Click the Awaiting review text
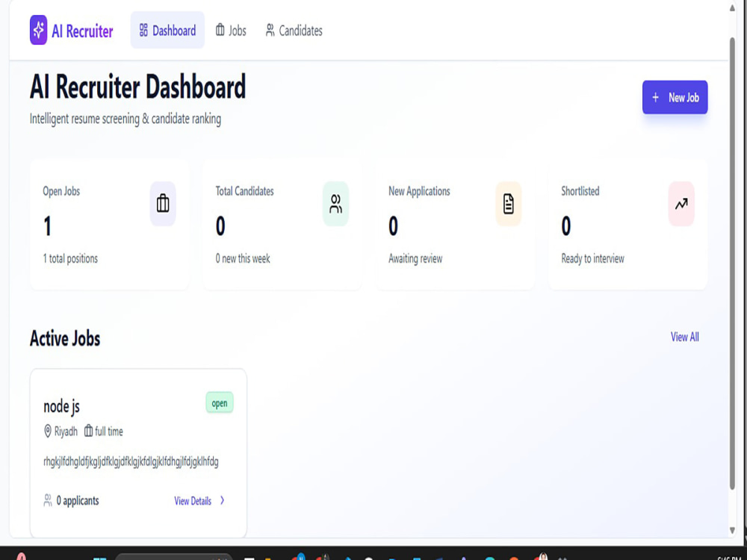Viewport: 747px width, 560px height. [x=415, y=258]
